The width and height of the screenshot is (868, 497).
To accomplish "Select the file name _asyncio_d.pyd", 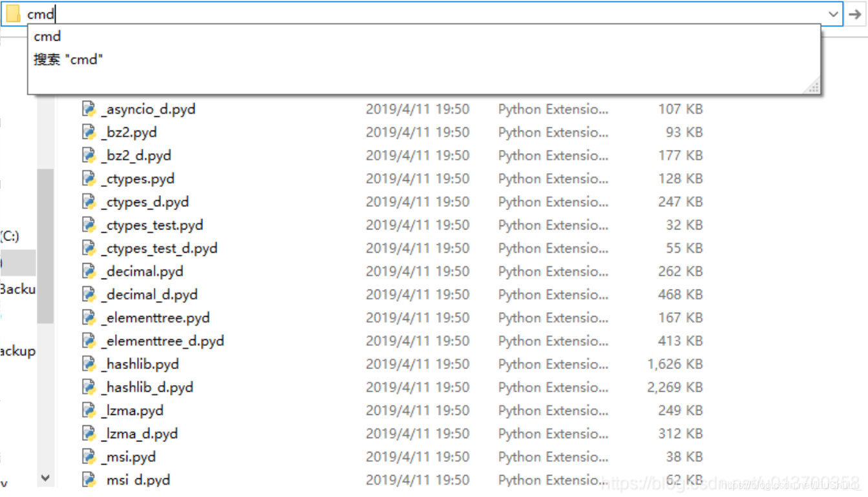I will pyautogui.click(x=149, y=109).
